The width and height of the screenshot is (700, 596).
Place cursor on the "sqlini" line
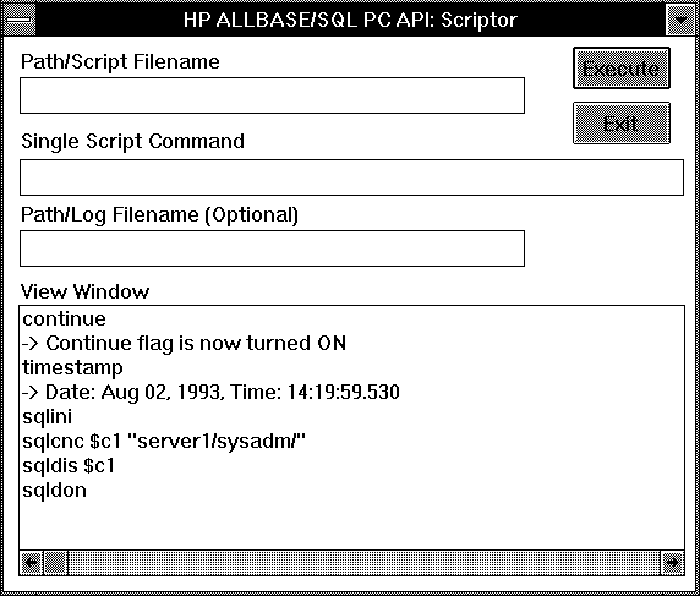pyautogui.click(x=47, y=417)
